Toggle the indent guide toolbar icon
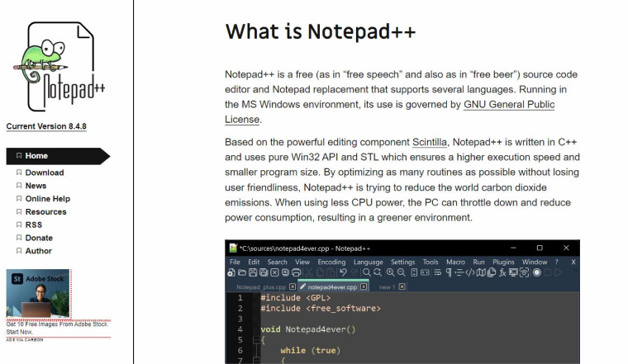Viewport: 628px width, 364px height. tap(459, 273)
